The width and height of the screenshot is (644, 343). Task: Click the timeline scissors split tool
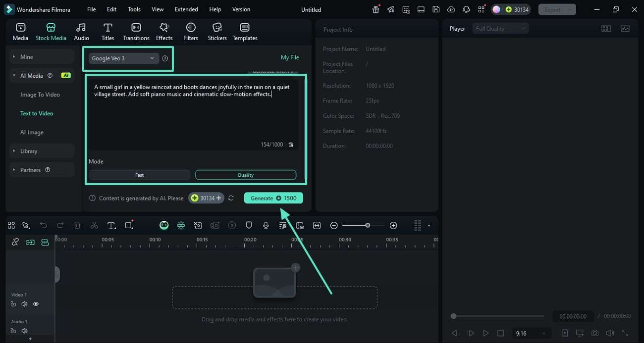(94, 226)
